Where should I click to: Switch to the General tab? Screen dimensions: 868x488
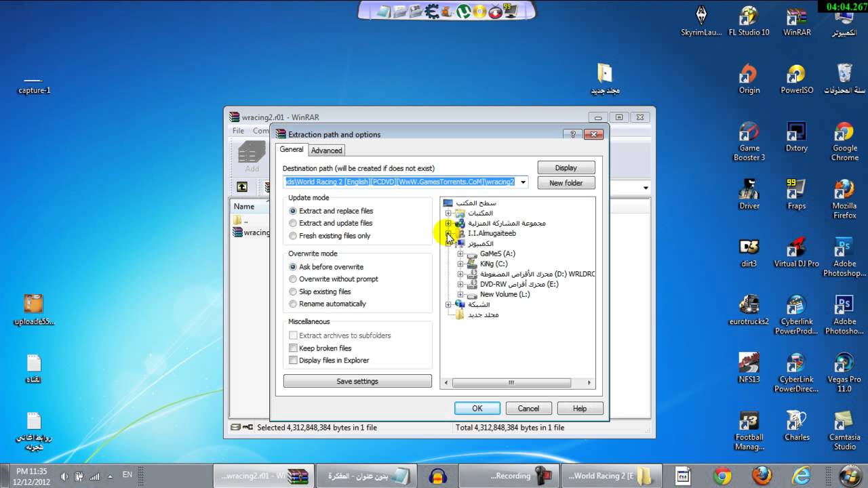point(292,150)
